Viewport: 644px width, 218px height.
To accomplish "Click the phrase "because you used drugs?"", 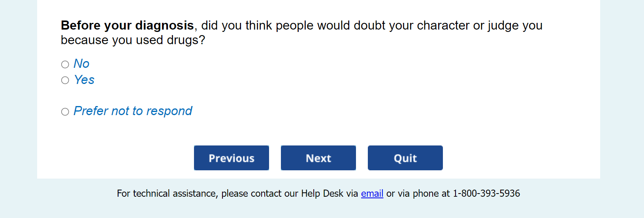I will [x=133, y=40].
